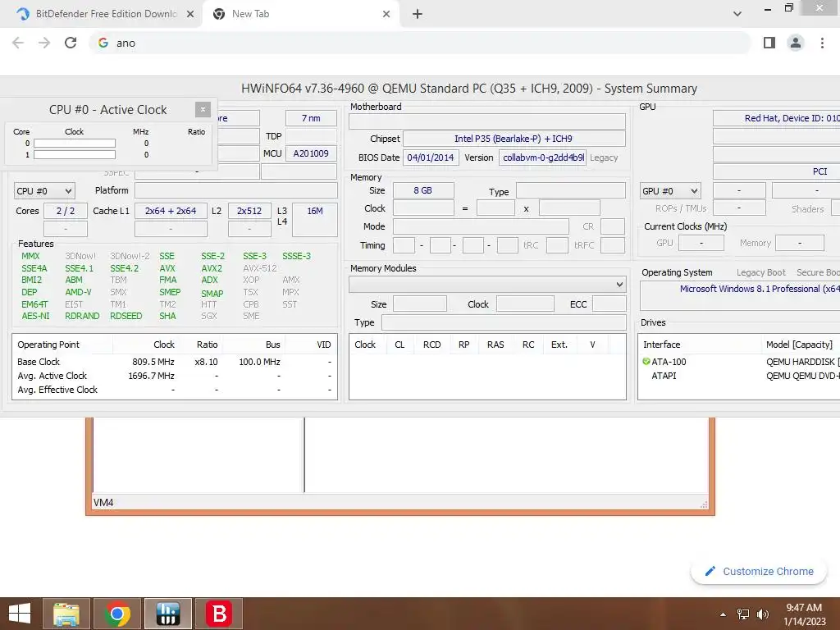Click the AMD-V feature label
The height and width of the screenshot is (630, 840).
click(78, 292)
